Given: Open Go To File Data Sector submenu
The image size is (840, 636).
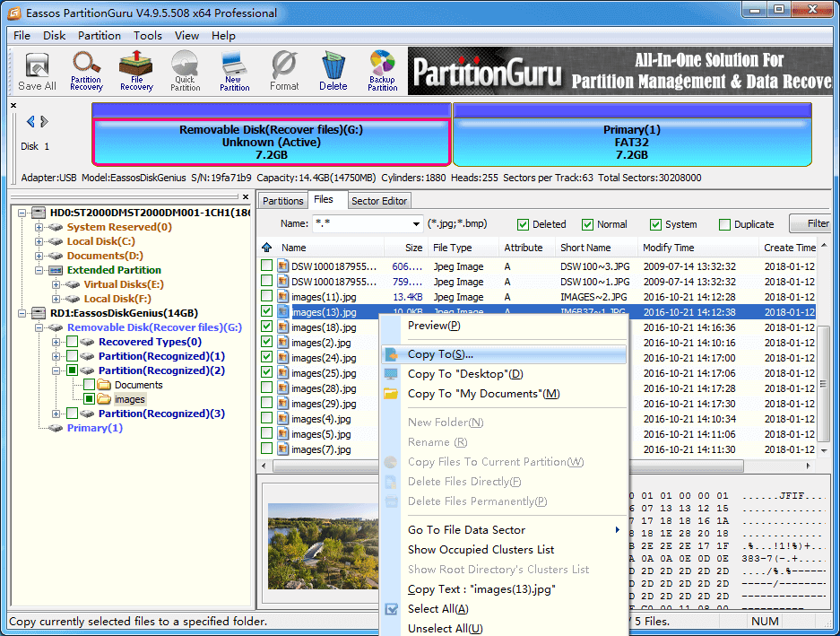Looking at the screenshot, I should click(x=504, y=530).
